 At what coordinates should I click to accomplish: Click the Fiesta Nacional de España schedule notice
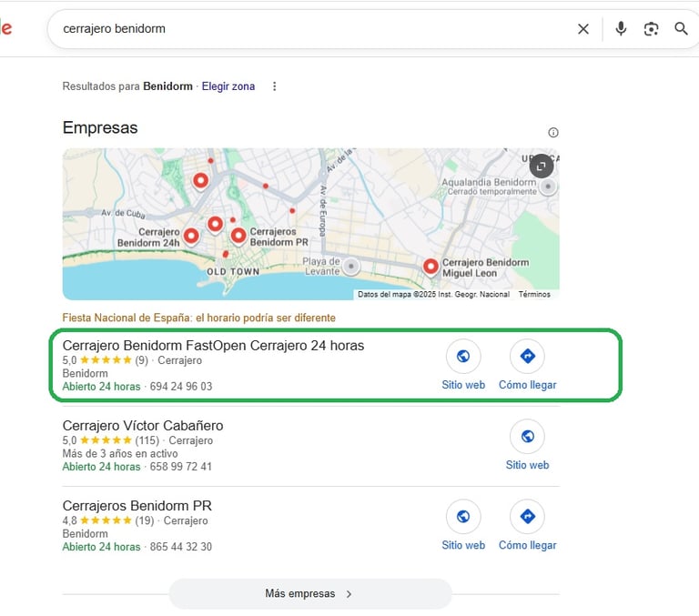click(x=198, y=318)
